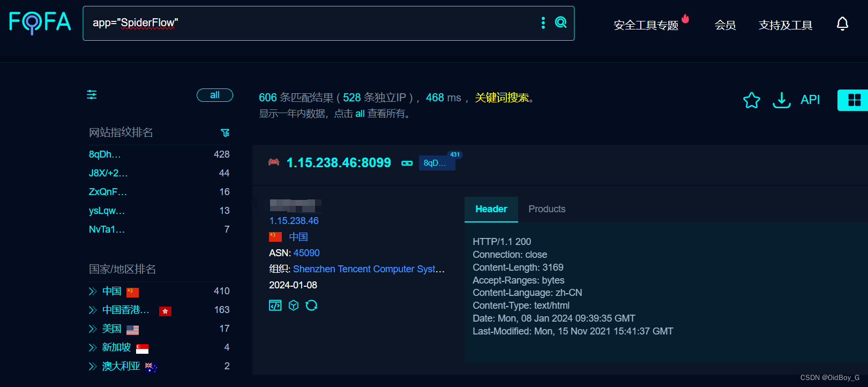Click the Australia flag in country ranking
The image size is (868, 387).
point(151,367)
